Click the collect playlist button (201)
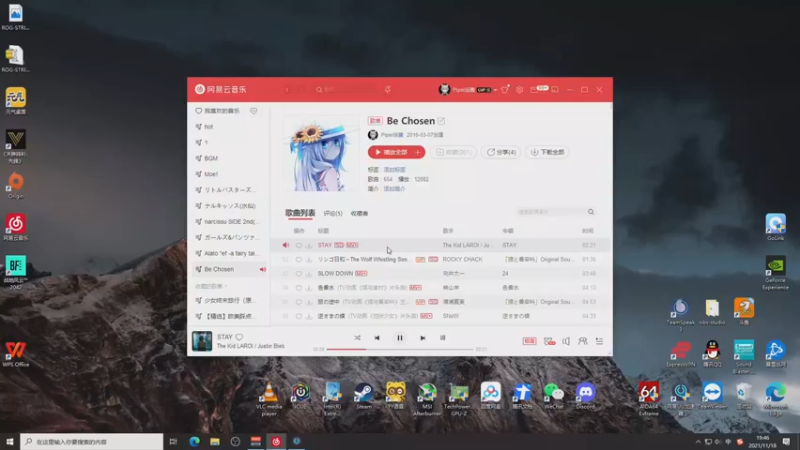 454,152
